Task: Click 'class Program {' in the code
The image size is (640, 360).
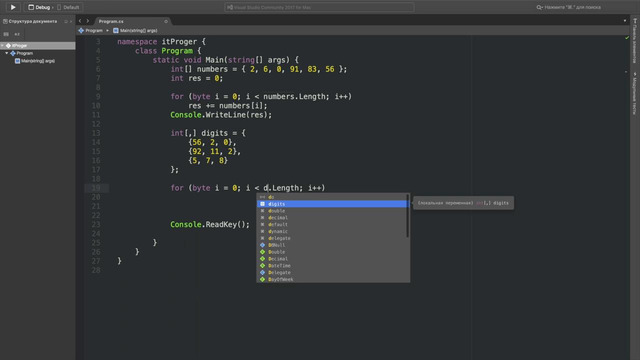Action: click(x=168, y=51)
